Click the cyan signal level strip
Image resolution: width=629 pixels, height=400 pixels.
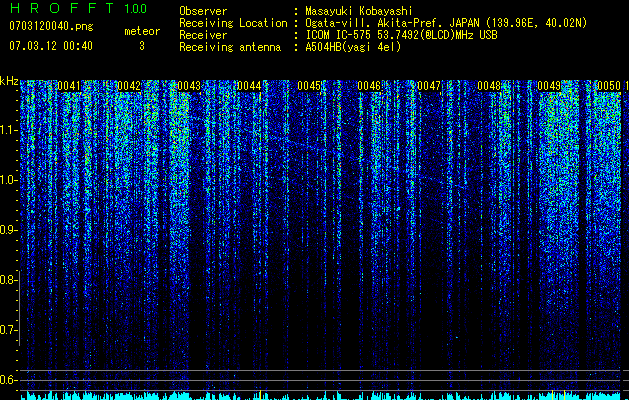(321, 395)
